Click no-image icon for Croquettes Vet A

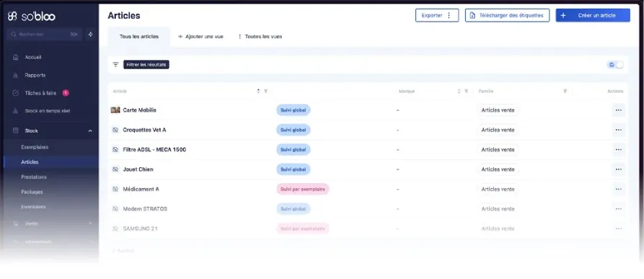click(x=115, y=130)
